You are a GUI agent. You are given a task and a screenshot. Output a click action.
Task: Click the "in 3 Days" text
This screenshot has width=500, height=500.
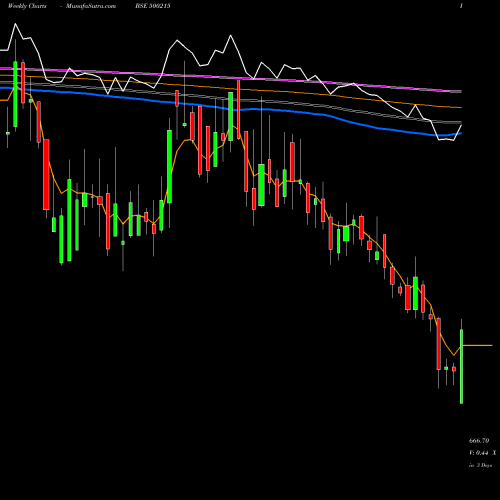(x=480, y=465)
